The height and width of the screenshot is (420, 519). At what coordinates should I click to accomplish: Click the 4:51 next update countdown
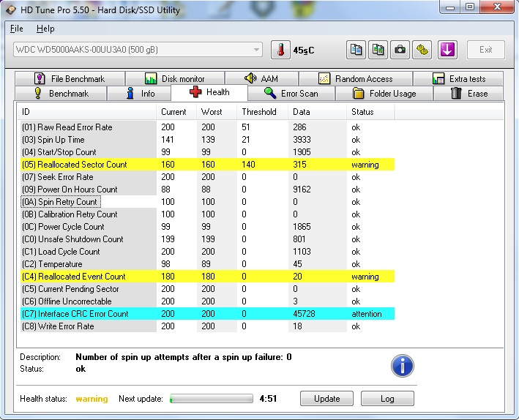point(268,399)
